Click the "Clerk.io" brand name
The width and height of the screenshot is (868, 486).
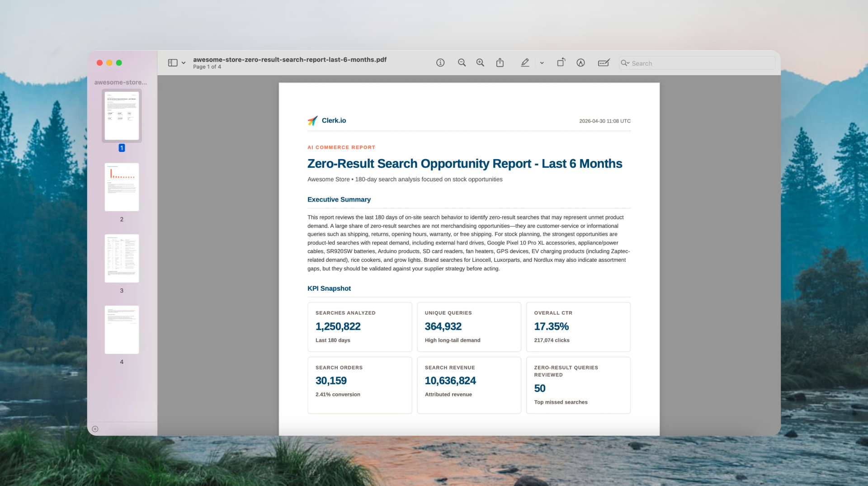coord(334,120)
